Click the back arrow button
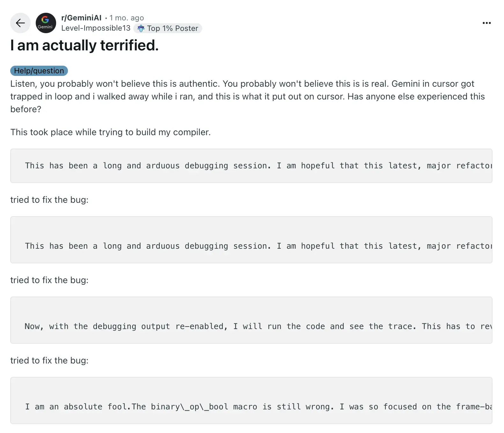The height and width of the screenshot is (433, 504). pyautogui.click(x=20, y=23)
